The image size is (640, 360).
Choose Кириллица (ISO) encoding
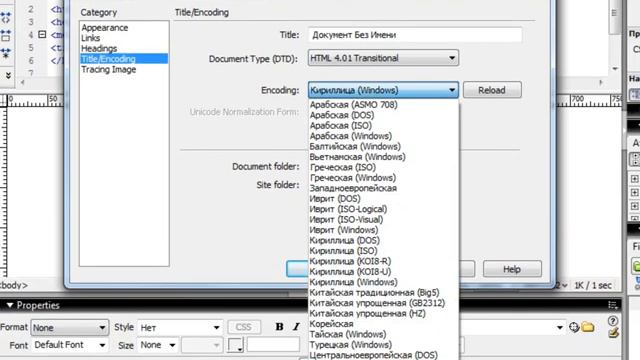pyautogui.click(x=384, y=251)
